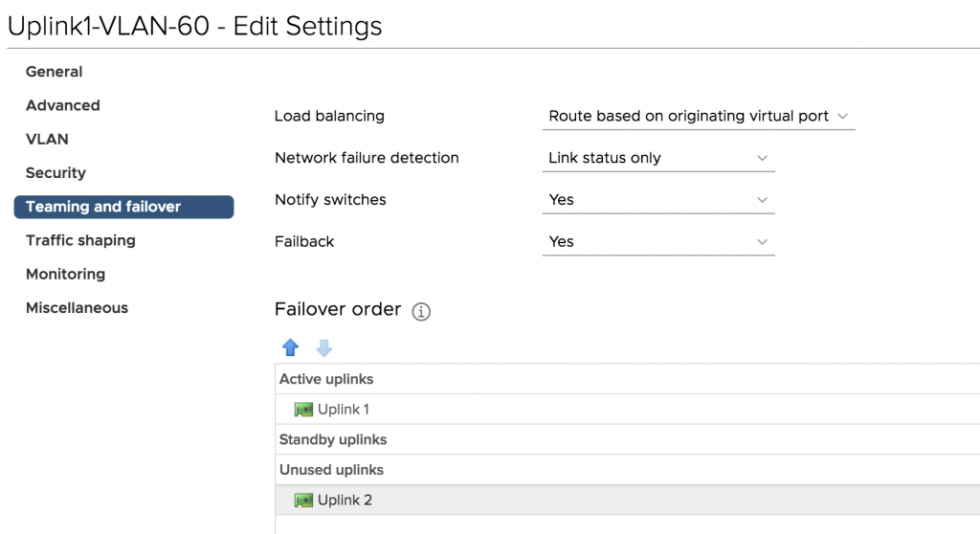Expand the Network failure detection dropdown
The height and width of the screenshot is (534, 980).
coord(658,158)
